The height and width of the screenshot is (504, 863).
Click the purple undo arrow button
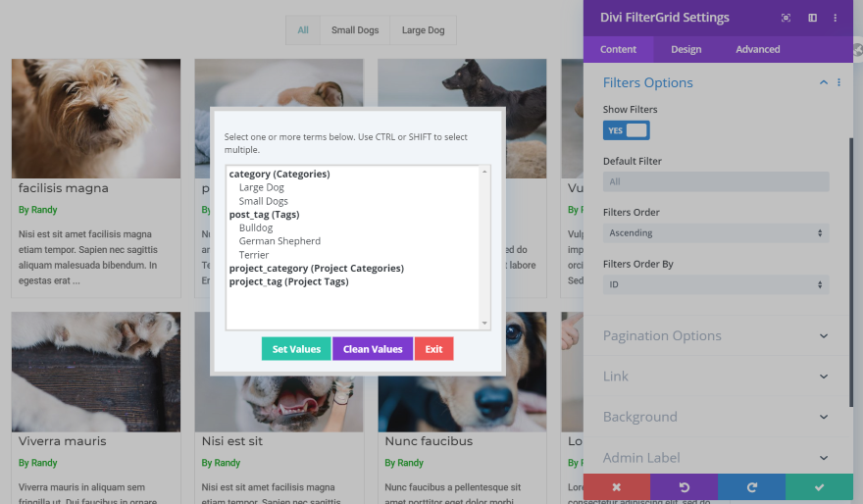(685, 487)
